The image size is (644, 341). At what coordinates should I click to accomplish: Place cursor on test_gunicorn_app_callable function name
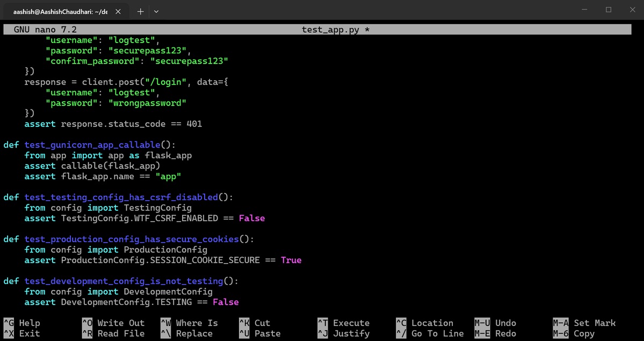(92, 145)
